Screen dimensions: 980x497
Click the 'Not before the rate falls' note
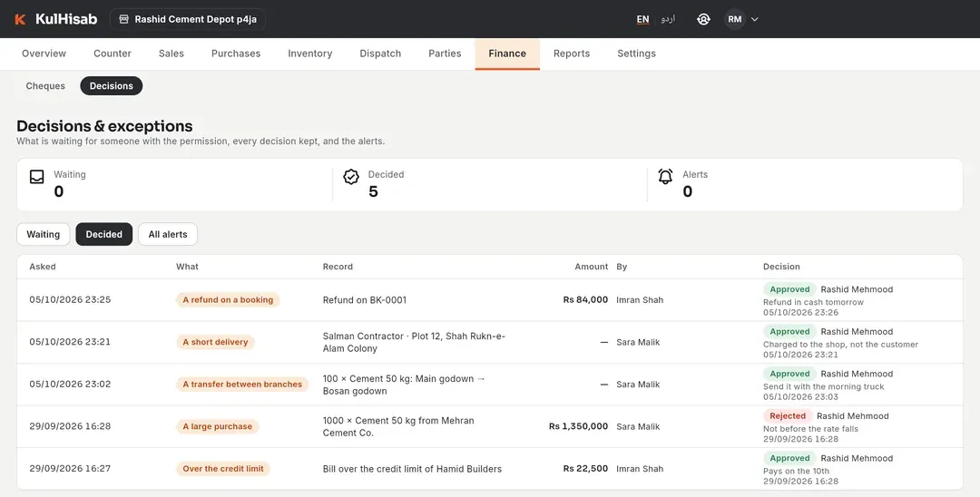coord(810,429)
